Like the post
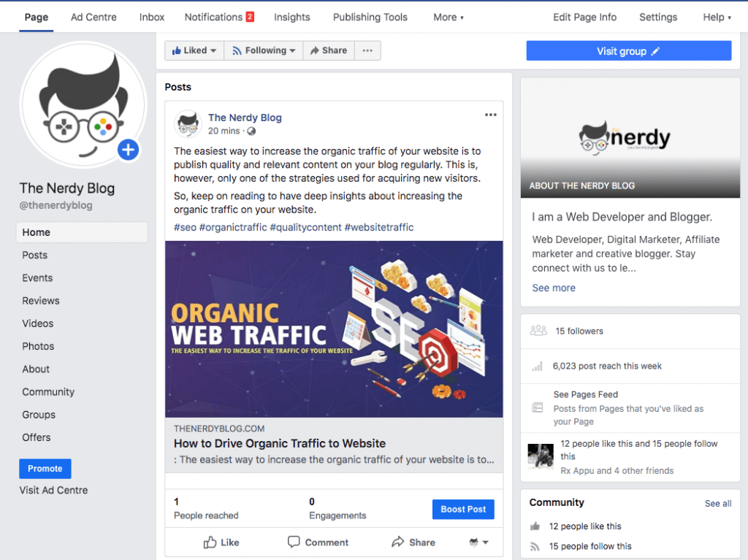 point(221,542)
